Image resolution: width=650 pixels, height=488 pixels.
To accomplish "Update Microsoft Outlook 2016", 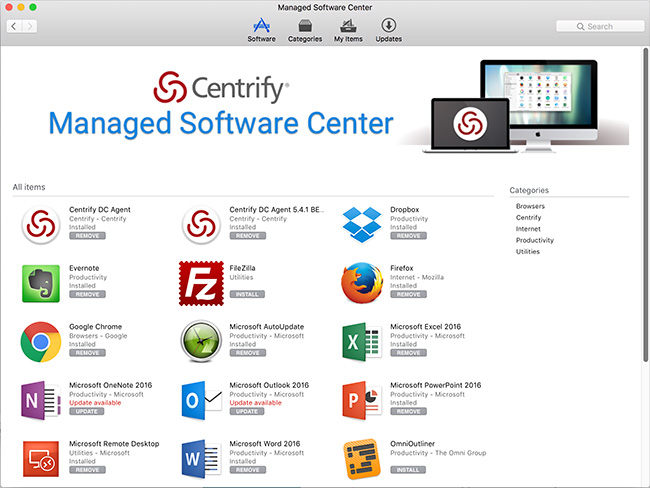I will [247, 412].
